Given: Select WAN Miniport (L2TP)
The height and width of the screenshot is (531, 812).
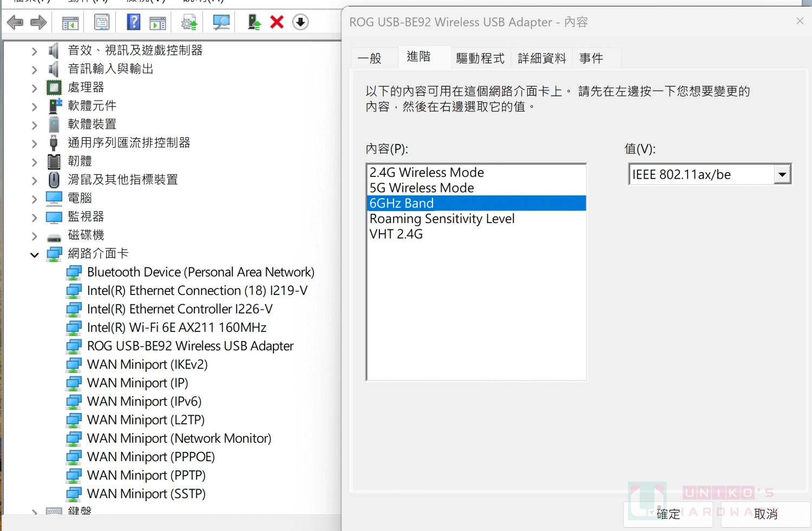Looking at the screenshot, I should click(x=146, y=420).
